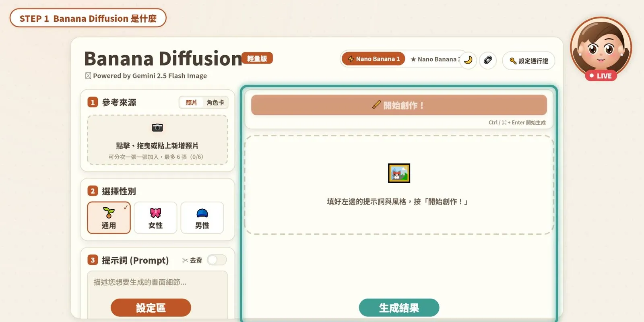Select 通用 gender option
The height and width of the screenshot is (322, 644).
tap(109, 218)
